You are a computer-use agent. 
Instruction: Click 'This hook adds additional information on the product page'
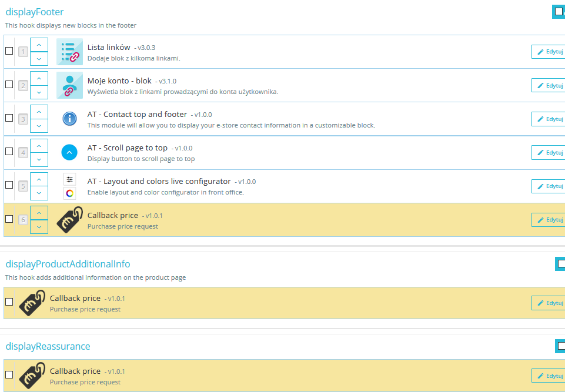point(95,277)
